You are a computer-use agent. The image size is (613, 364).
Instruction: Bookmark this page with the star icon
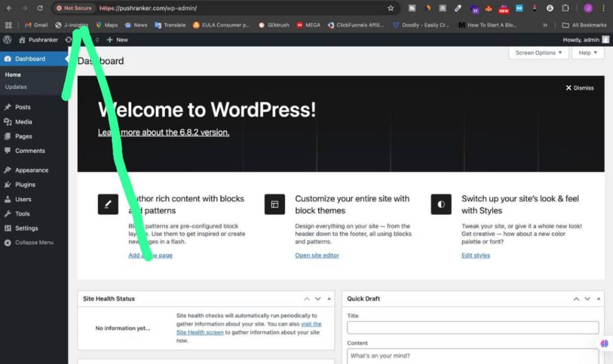pyautogui.click(x=390, y=8)
